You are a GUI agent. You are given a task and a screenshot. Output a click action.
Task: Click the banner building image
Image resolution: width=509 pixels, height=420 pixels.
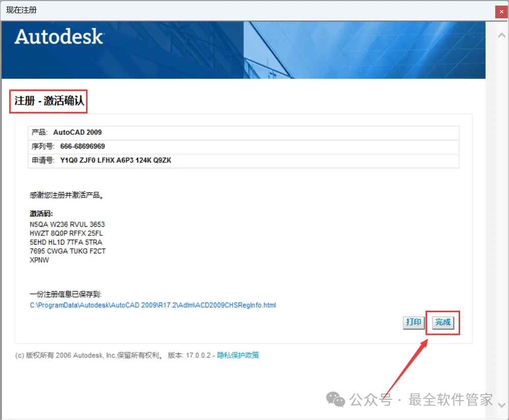[364, 50]
